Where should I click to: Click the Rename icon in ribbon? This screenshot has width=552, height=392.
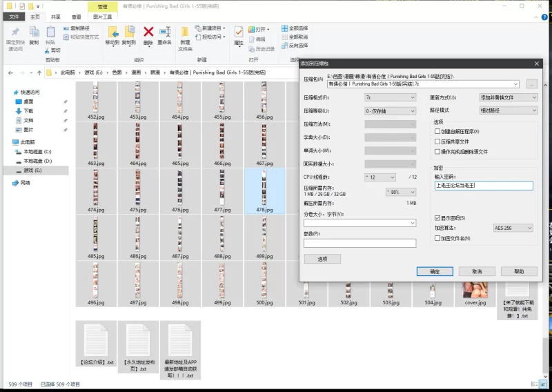(164, 33)
